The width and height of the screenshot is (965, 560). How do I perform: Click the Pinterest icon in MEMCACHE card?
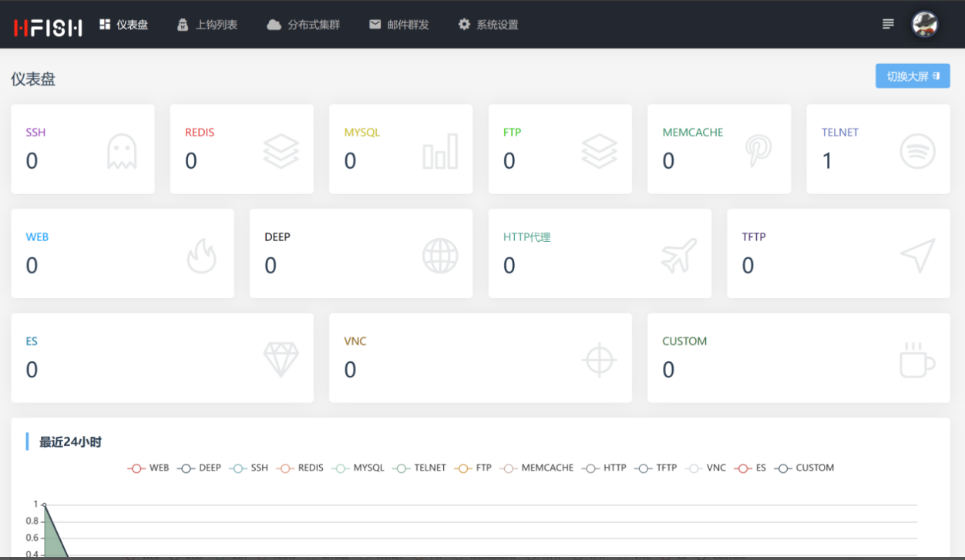pyautogui.click(x=758, y=151)
